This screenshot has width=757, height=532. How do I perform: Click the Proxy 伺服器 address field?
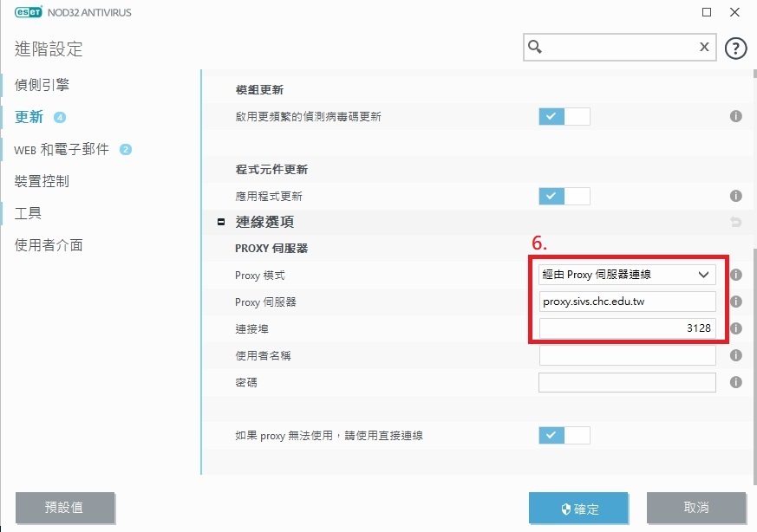tap(627, 302)
